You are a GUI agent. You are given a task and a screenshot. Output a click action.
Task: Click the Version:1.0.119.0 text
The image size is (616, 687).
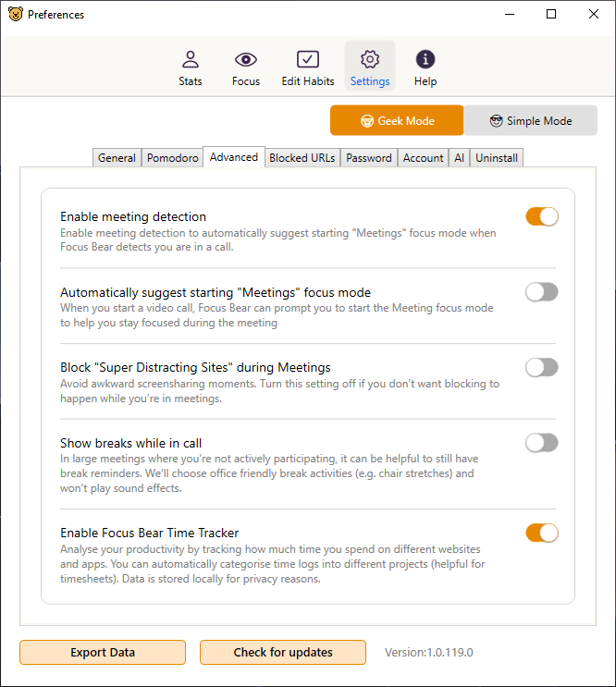[x=429, y=653]
